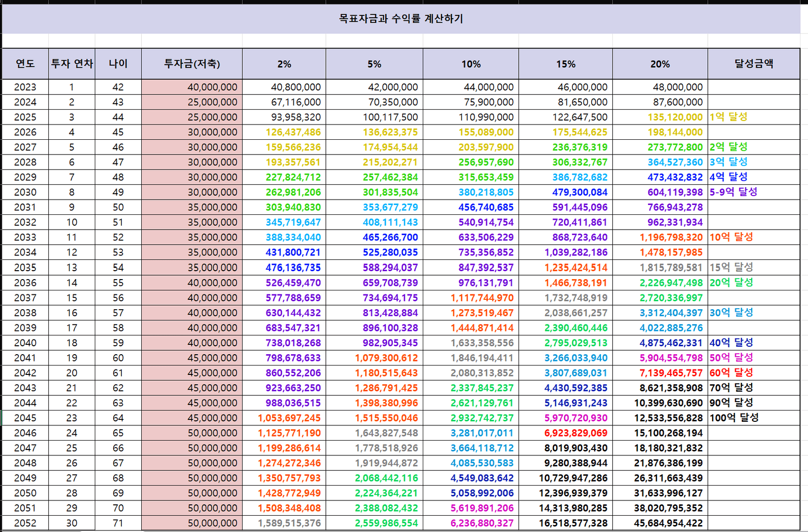Select cell 46,000,000 in 15% column
This screenshot has width=808, height=532.
(x=566, y=87)
